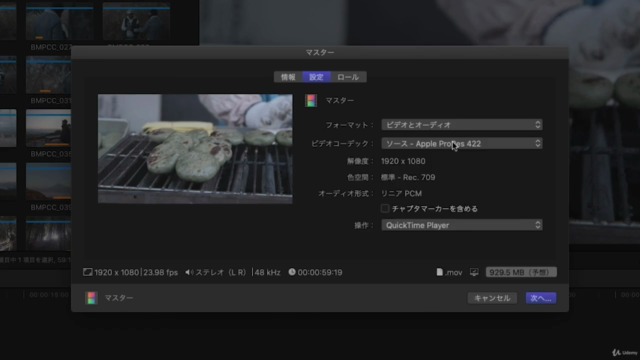Click the キャンセル button

coord(492,298)
